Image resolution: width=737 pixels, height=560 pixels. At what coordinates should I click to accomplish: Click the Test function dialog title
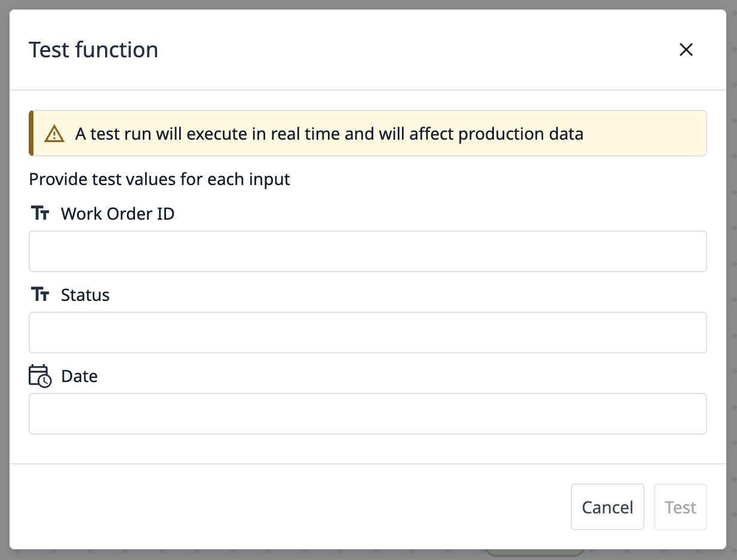(93, 50)
